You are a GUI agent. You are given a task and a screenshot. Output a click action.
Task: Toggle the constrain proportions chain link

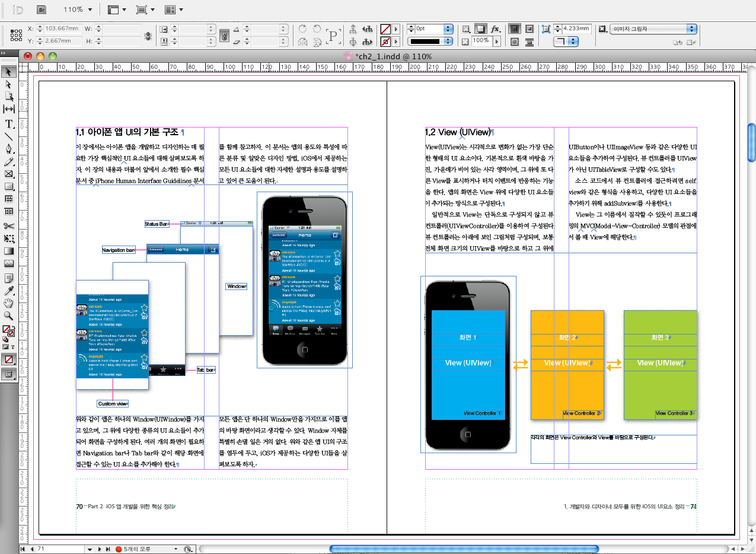click(x=224, y=35)
